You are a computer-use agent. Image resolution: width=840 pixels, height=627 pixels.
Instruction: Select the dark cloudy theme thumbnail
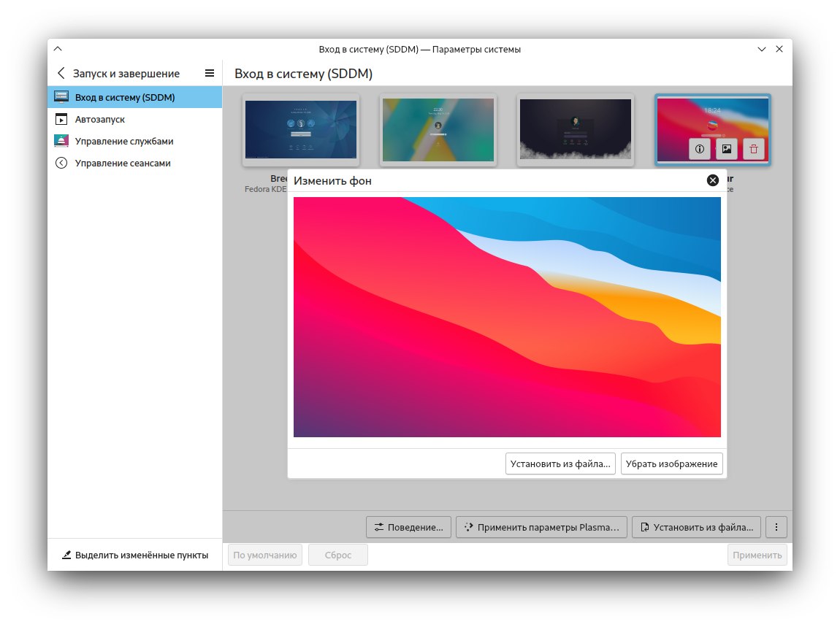[x=576, y=130]
